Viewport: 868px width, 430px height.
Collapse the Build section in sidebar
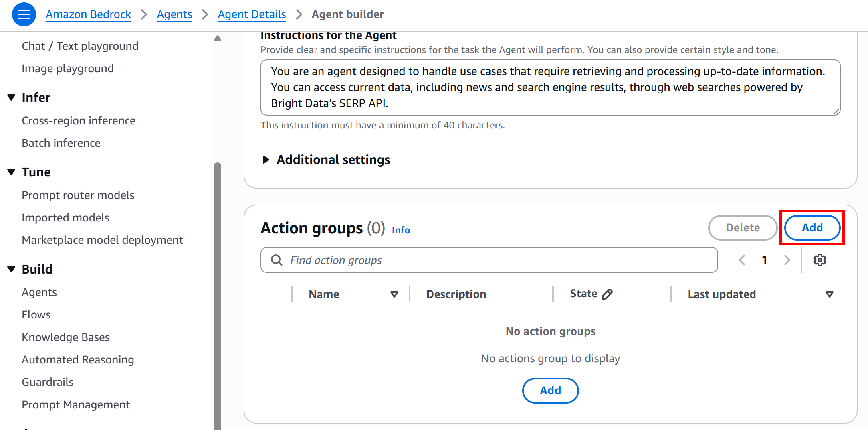[11, 269]
